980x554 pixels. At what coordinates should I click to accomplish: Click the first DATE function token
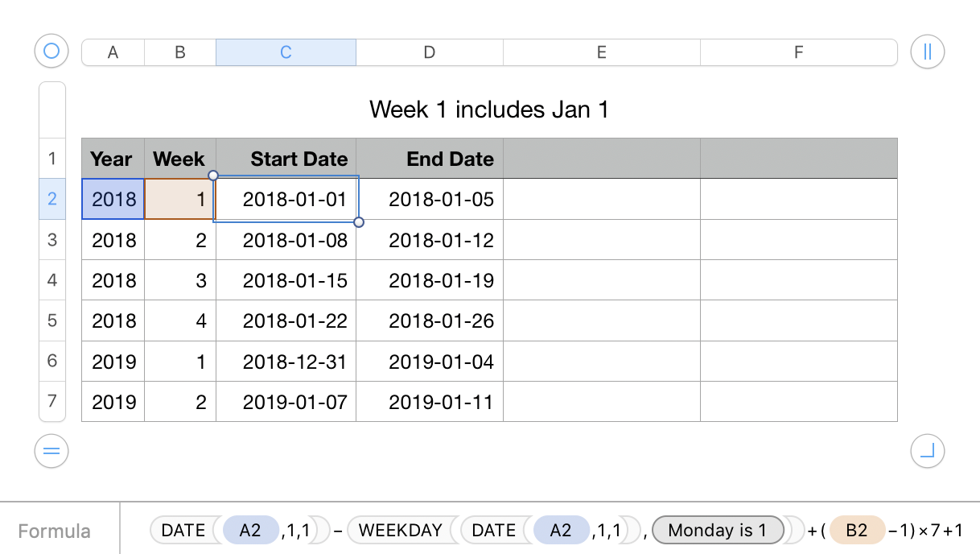pos(183,530)
